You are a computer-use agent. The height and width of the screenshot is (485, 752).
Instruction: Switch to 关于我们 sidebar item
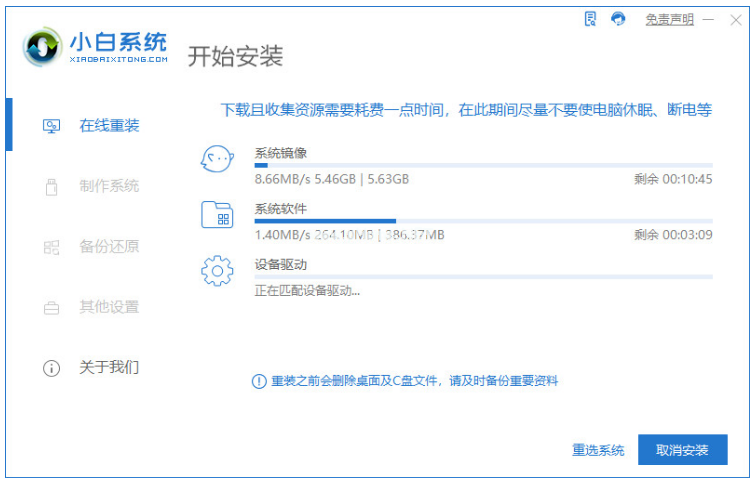pyautogui.click(x=109, y=368)
